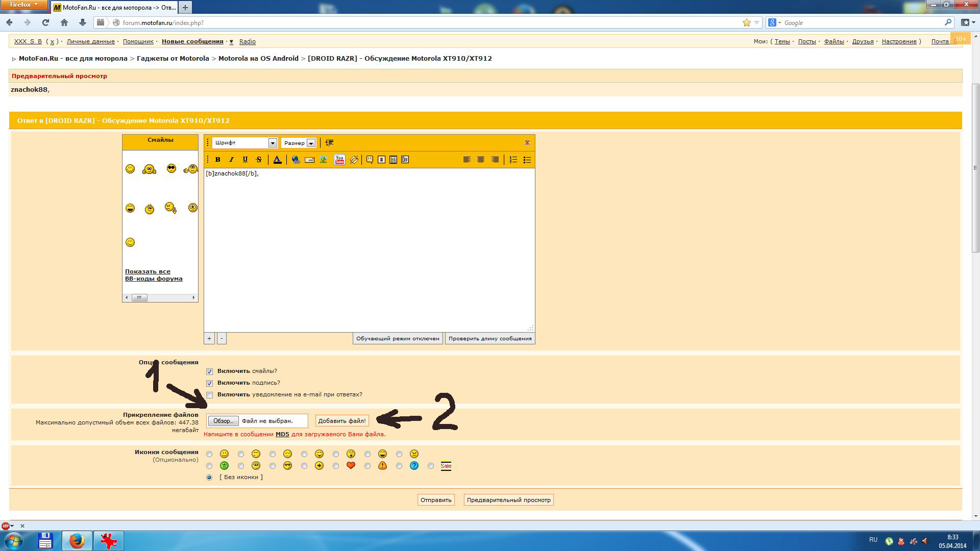980x551 pixels.
Task: Center-align text in the editor
Action: point(481,160)
